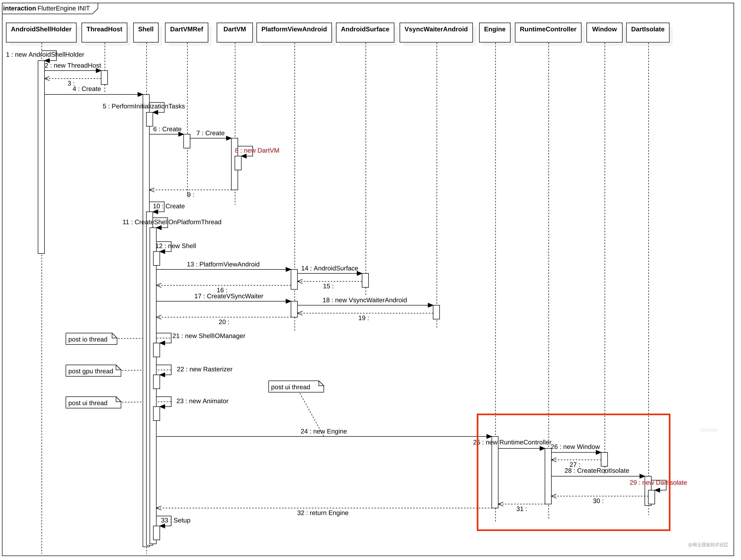Viewport: 741px width, 560px height.
Task: Click the AndroidShellHolder lifeline header box
Action: coord(41,32)
